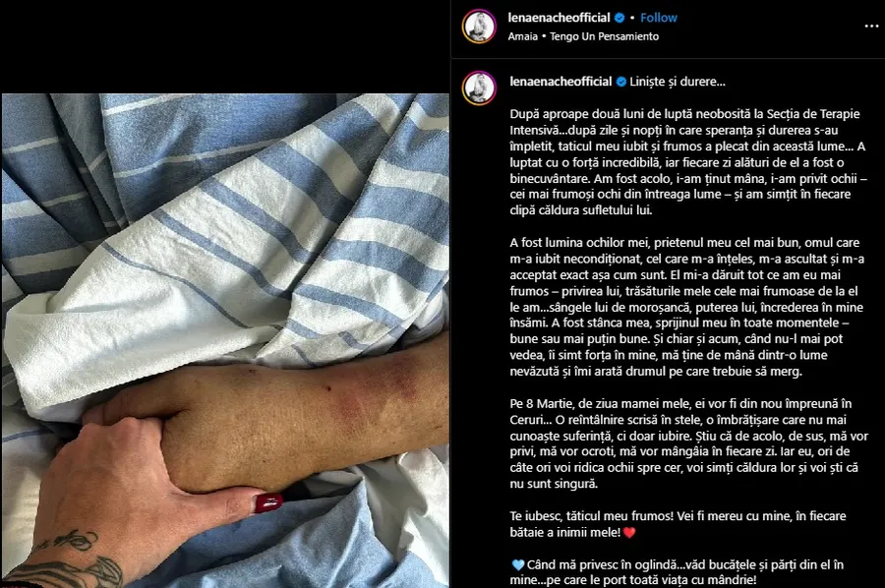The width and height of the screenshot is (885, 588).
Task: Click the caption title Liniște și durere
Action: [678, 82]
